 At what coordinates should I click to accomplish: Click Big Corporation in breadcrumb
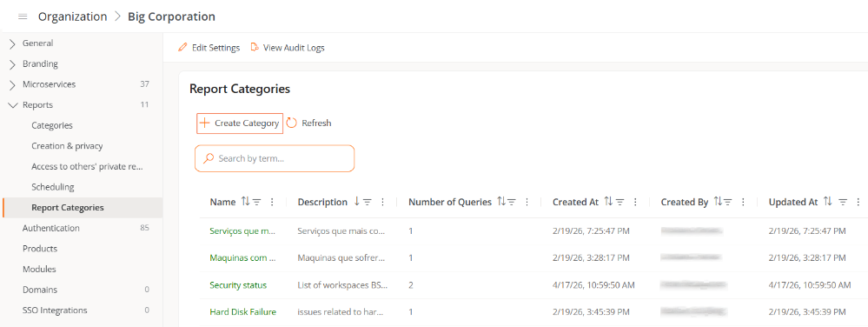click(x=172, y=17)
